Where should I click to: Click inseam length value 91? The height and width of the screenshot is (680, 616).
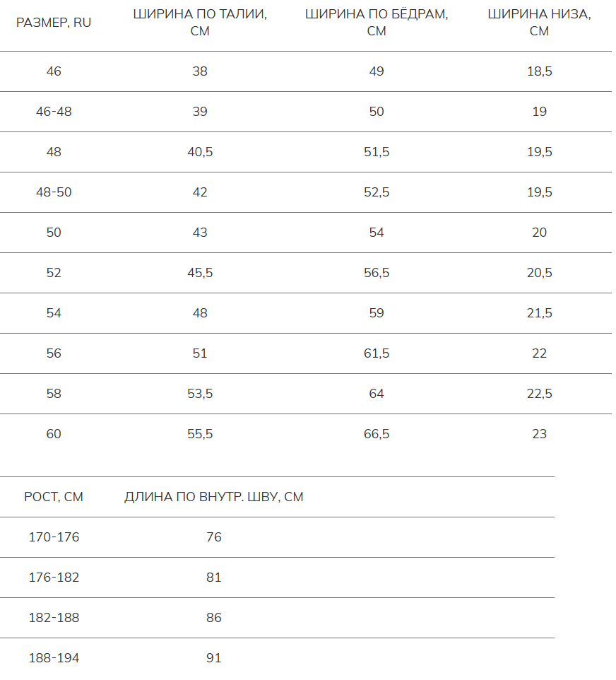tap(213, 658)
